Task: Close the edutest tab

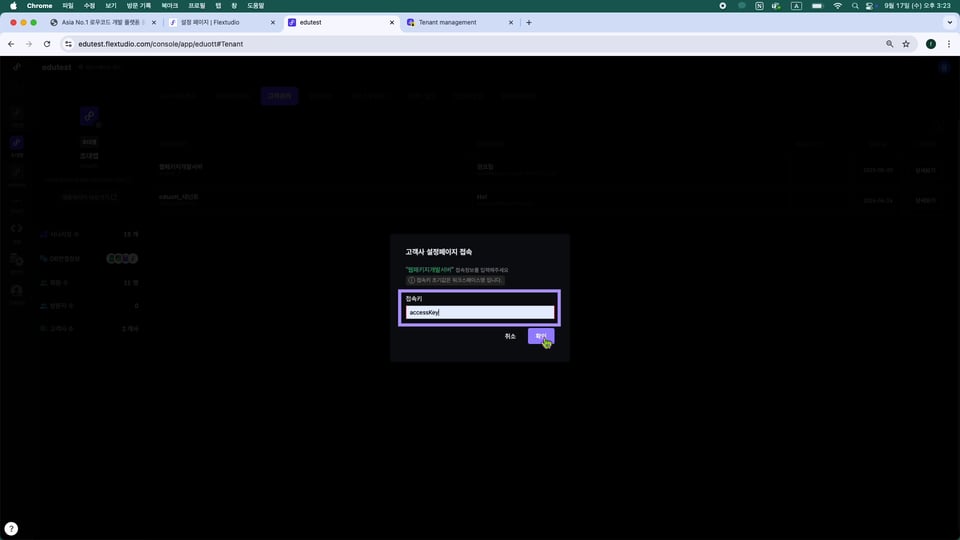Action: [392, 23]
